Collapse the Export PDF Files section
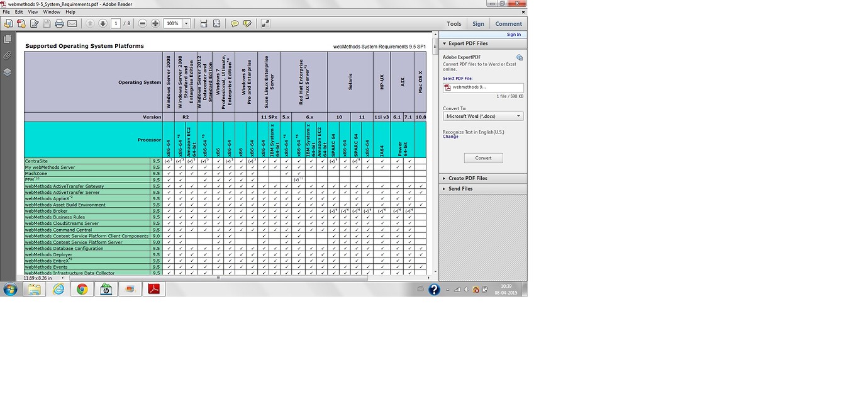This screenshot has width=868, height=408. (482, 43)
